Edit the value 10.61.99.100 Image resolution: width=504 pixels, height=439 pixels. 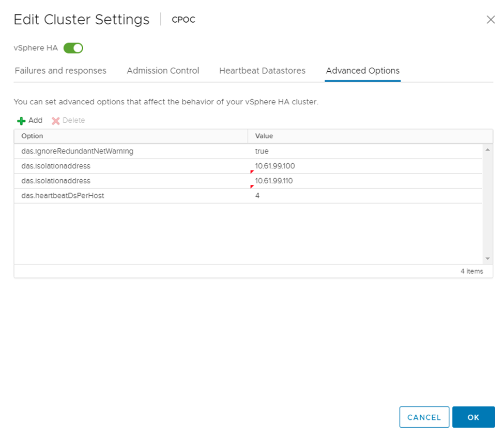[275, 166]
